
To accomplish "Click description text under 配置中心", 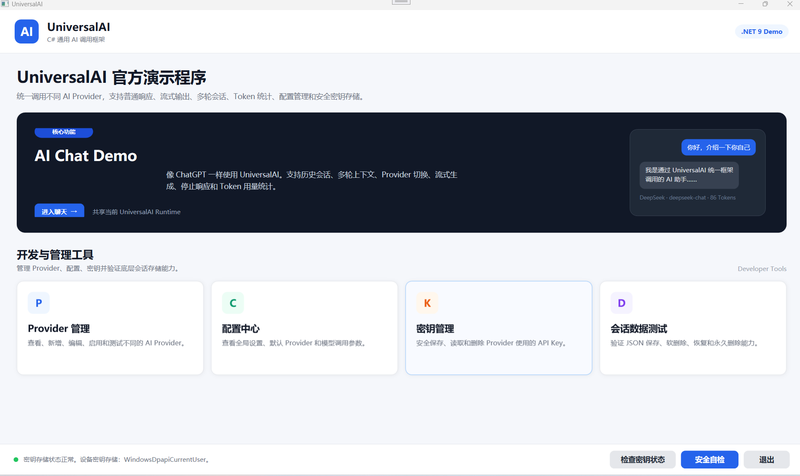I will 295,343.
